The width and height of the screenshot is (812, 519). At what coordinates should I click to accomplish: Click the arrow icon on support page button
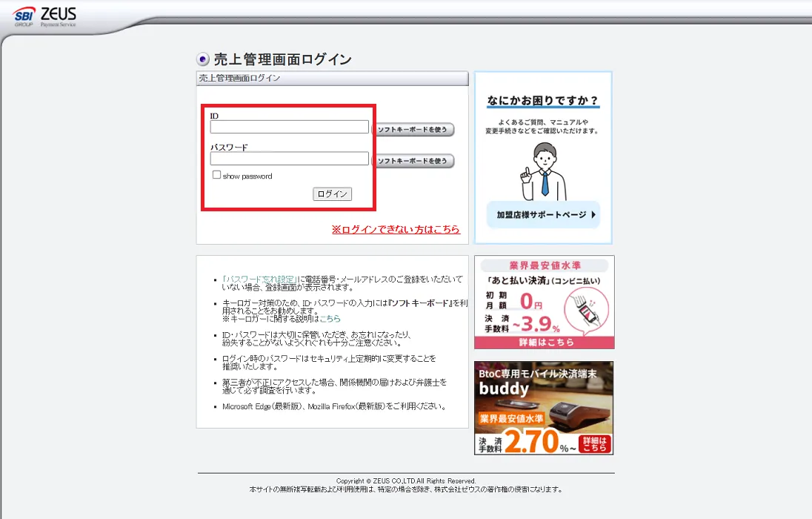coord(593,215)
